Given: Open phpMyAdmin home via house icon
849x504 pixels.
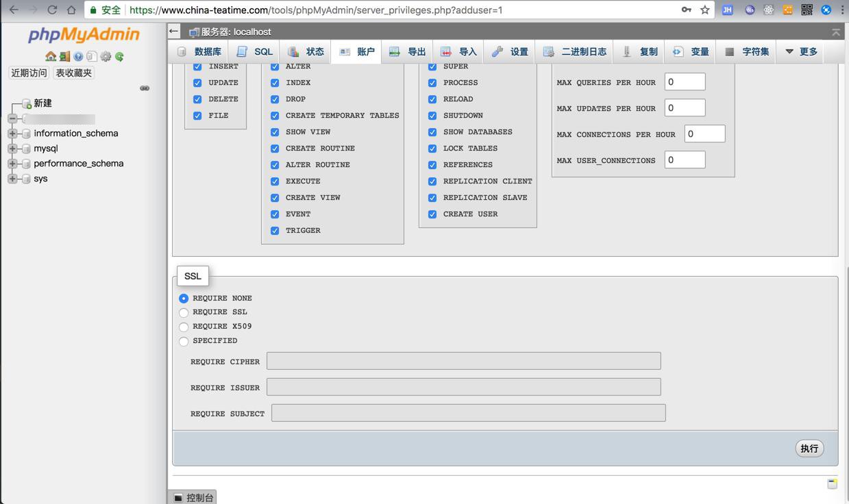Looking at the screenshot, I should [x=51, y=57].
